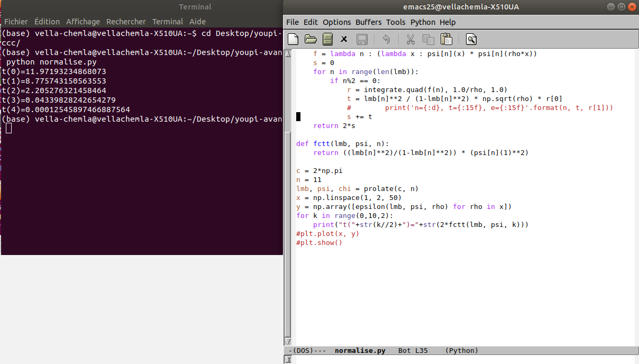The height and width of the screenshot is (364, 639).
Task: Close the buffer with the X icon
Action: point(344,39)
